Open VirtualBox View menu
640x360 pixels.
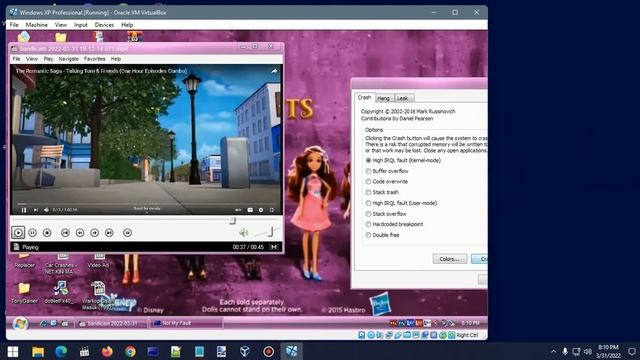60,25
